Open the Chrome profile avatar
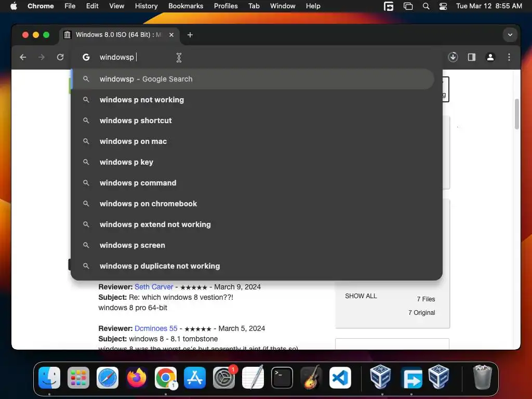Viewport: 532px width, 399px height. point(490,57)
